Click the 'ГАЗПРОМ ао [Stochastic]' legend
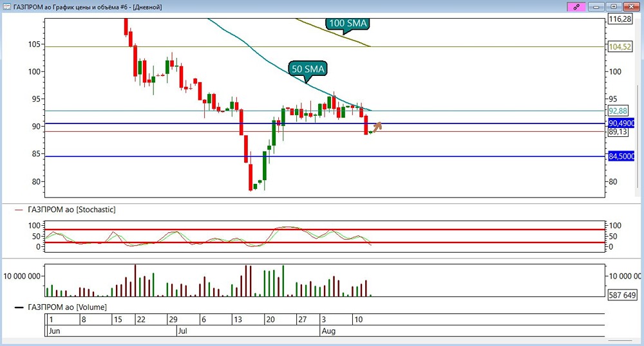Viewport: 644px width, 346px height. click(71, 210)
